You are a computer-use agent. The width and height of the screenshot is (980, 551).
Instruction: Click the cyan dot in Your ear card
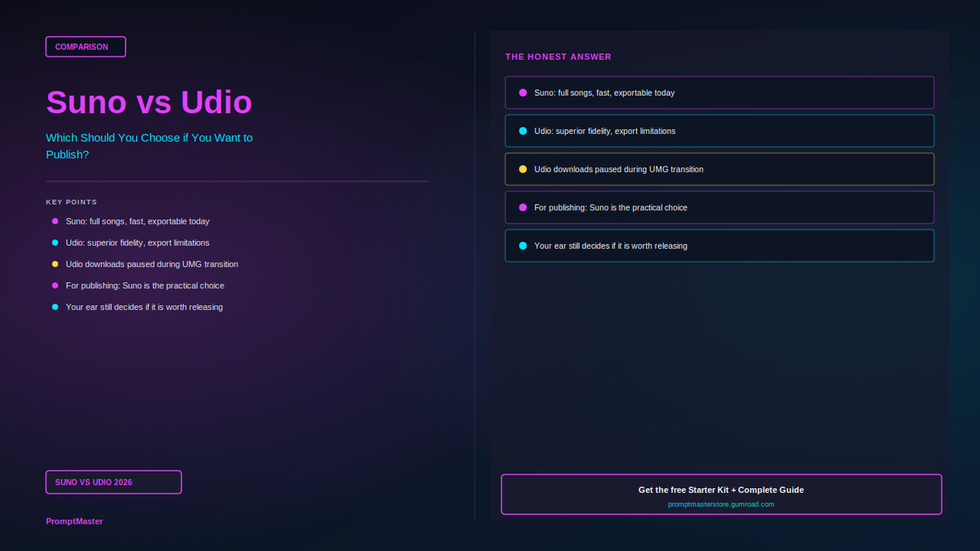(523, 246)
